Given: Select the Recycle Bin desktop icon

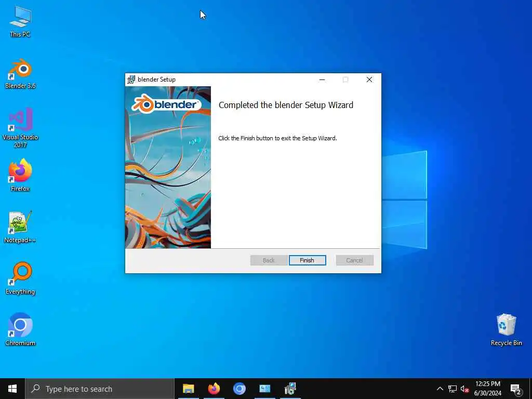Looking at the screenshot, I should pos(506,329).
